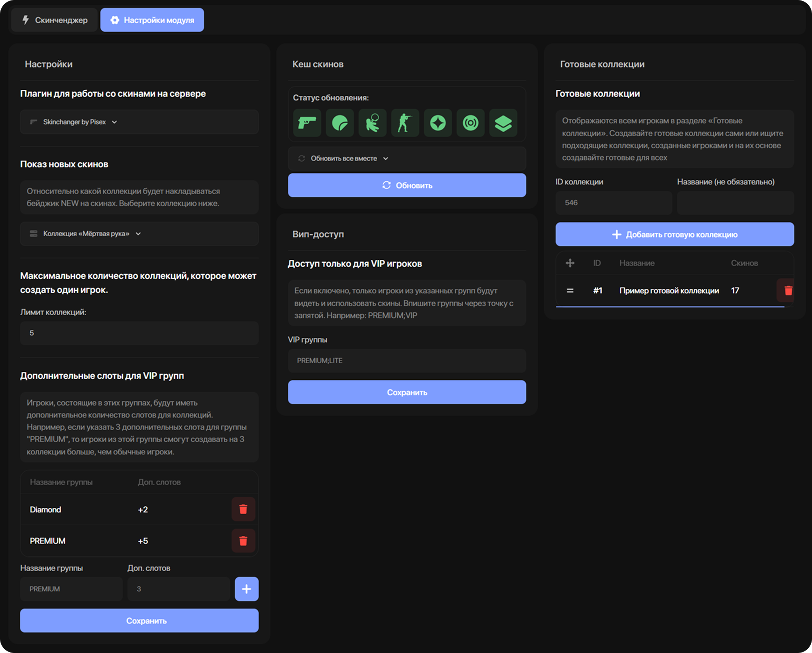Image resolution: width=812 pixels, height=653 pixels.
Task: Click Добавить готовую коллекцию button
Action: (x=675, y=234)
